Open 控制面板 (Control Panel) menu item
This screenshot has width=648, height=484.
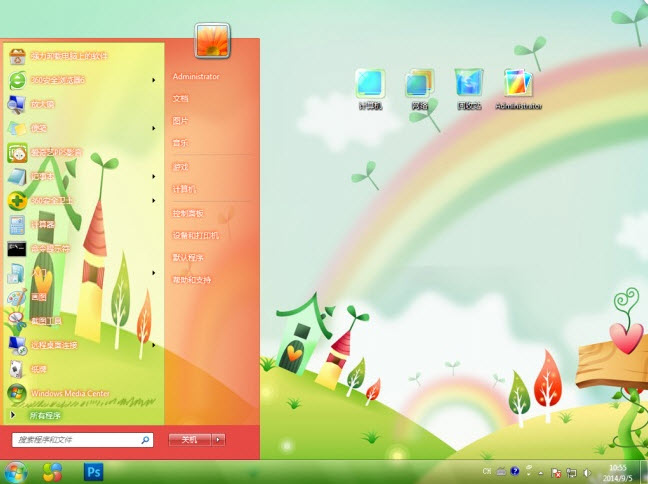188,213
